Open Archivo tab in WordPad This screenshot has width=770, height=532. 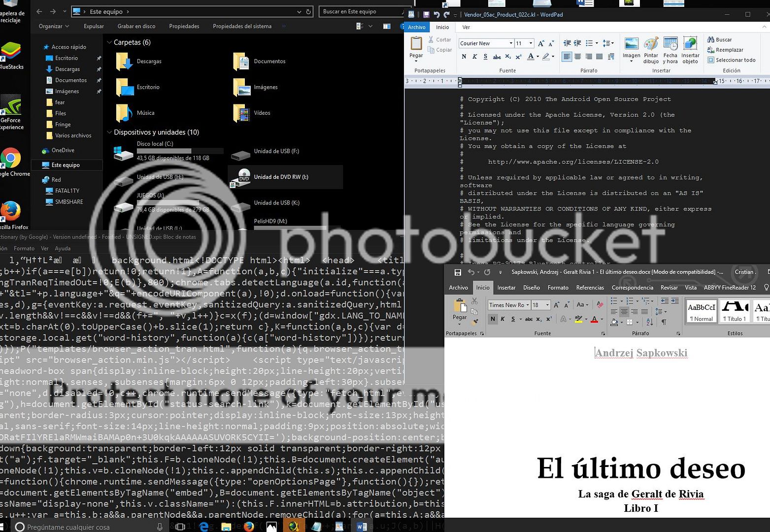click(417, 27)
